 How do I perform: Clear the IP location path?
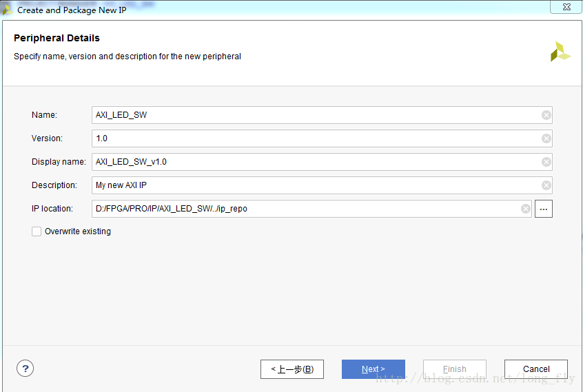tap(525, 209)
